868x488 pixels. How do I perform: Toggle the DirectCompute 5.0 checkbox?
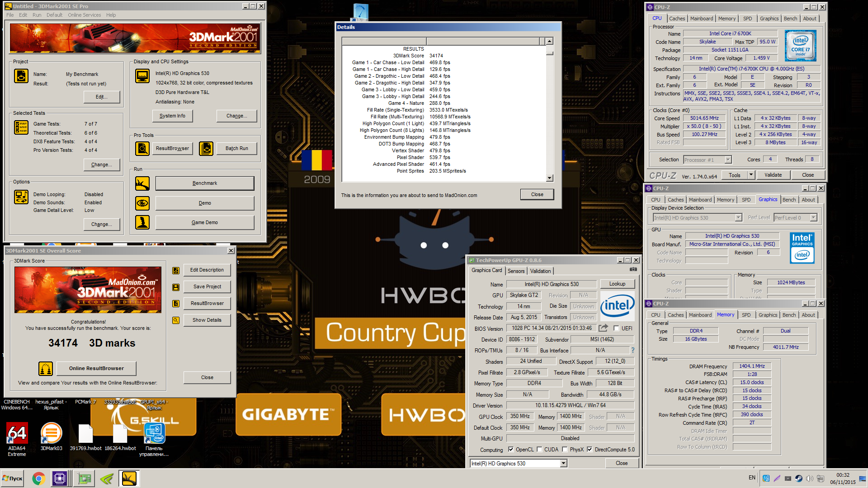click(x=590, y=450)
